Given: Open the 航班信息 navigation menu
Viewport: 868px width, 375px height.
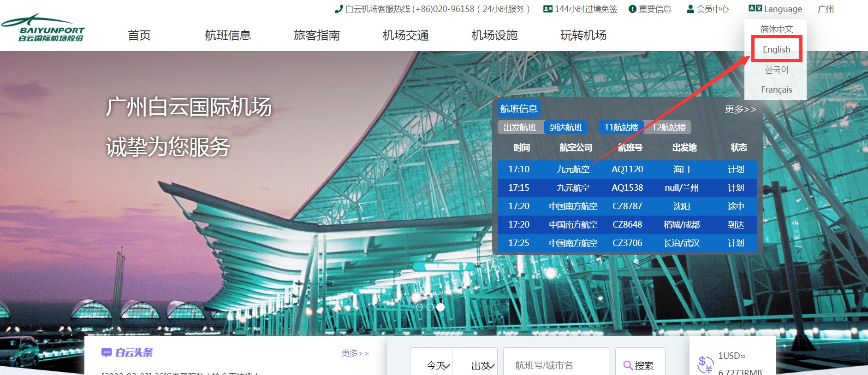Looking at the screenshot, I should 228,35.
